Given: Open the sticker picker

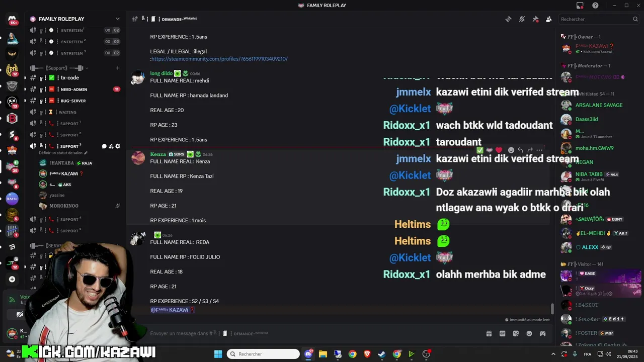Looking at the screenshot, I should (x=516, y=333).
